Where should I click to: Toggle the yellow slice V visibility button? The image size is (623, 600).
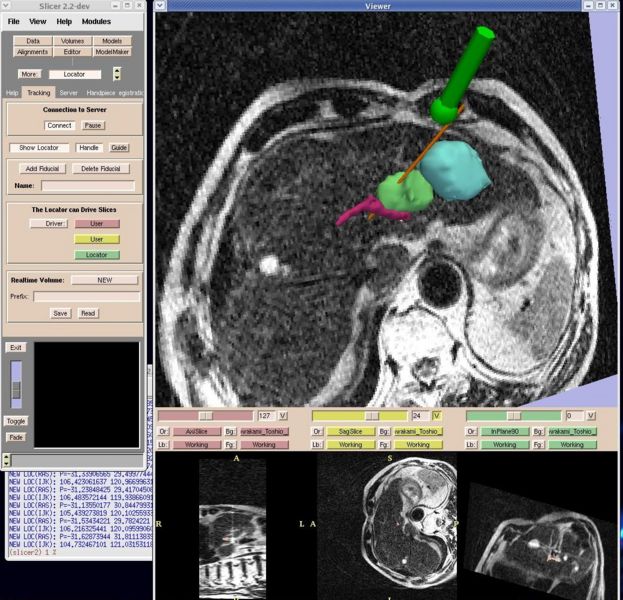pyautogui.click(x=437, y=415)
